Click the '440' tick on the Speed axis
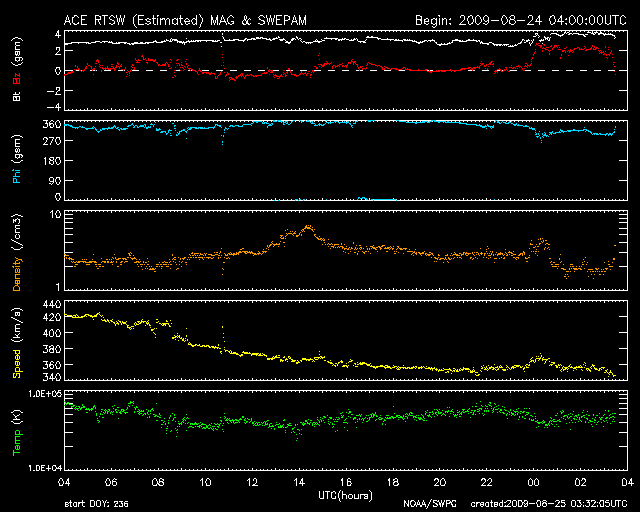 52,305
